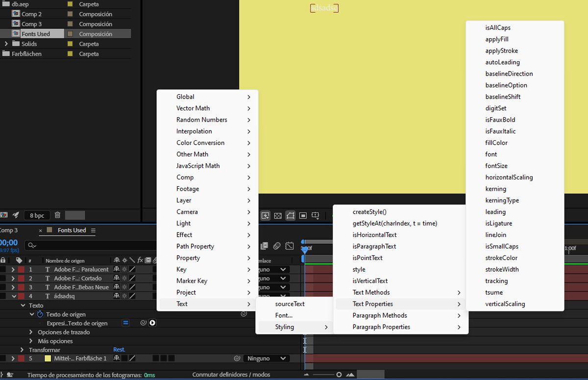This screenshot has width=588, height=380.
Task: Click the lock column header icon
Action: [x=3, y=260]
